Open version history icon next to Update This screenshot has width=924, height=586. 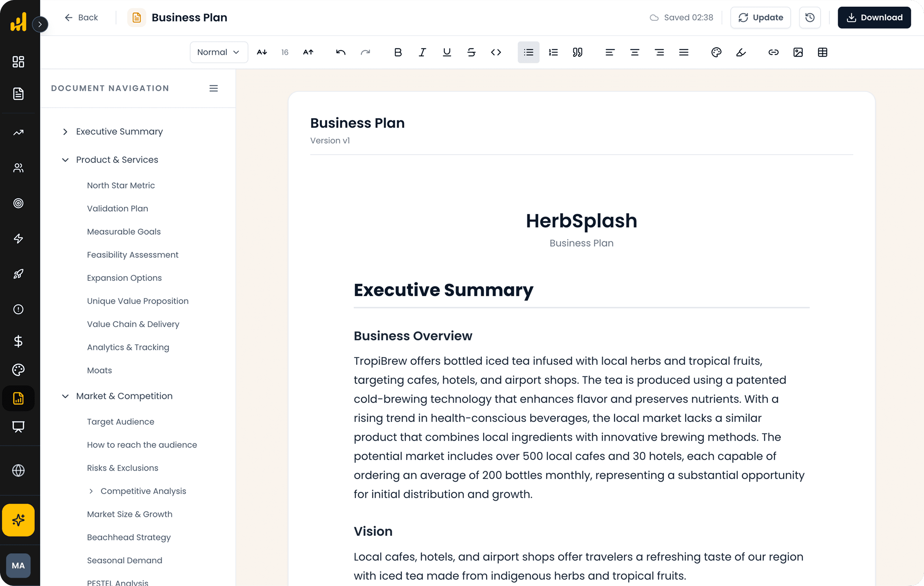coord(810,17)
